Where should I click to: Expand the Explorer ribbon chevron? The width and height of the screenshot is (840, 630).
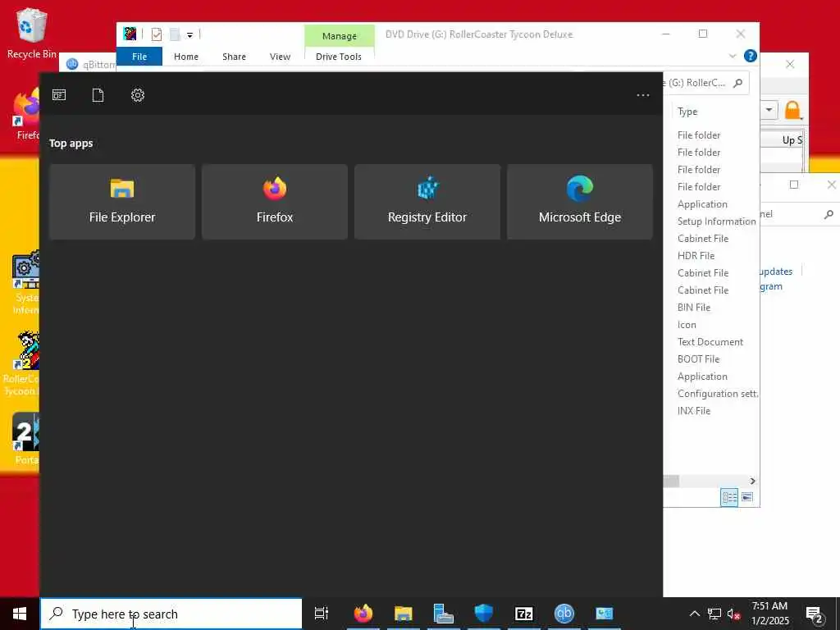[x=733, y=56]
